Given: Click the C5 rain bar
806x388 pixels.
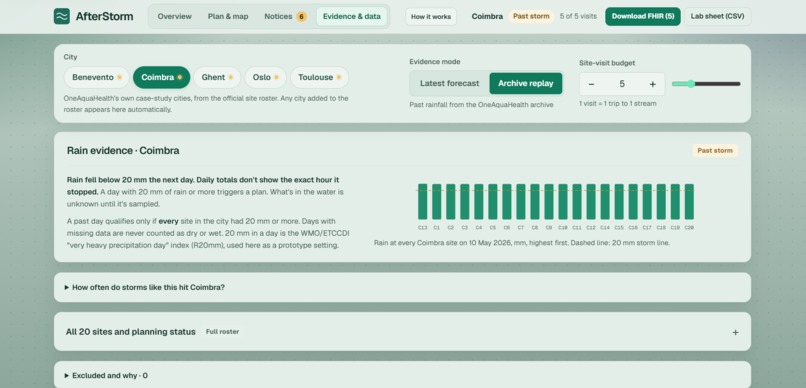Looking at the screenshot, I should tap(492, 201).
